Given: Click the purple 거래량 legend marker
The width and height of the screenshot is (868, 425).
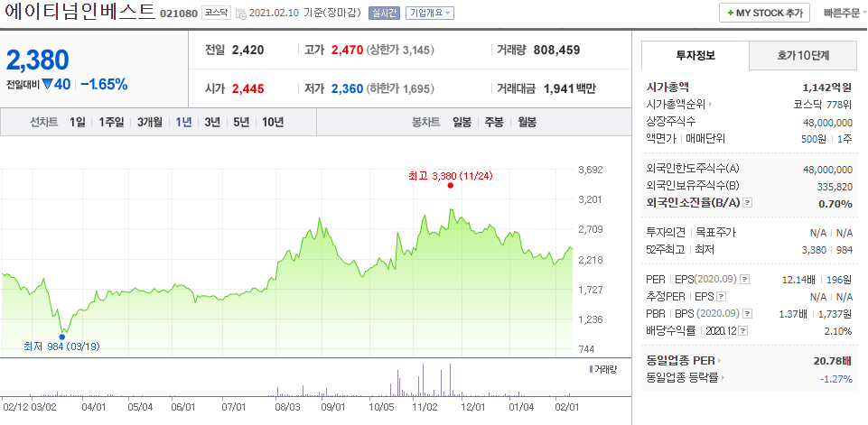Looking at the screenshot, I should click(x=591, y=368).
